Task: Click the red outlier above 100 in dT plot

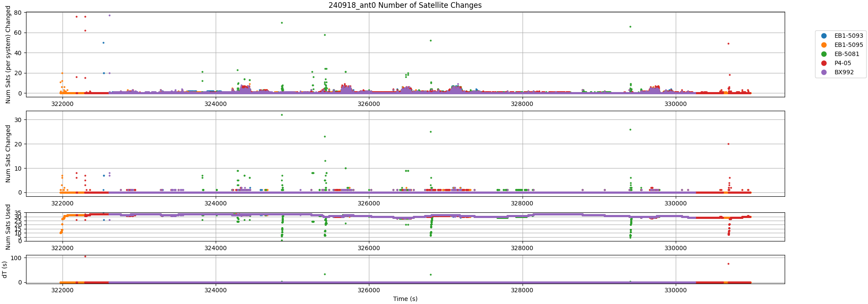Action: (x=85, y=256)
